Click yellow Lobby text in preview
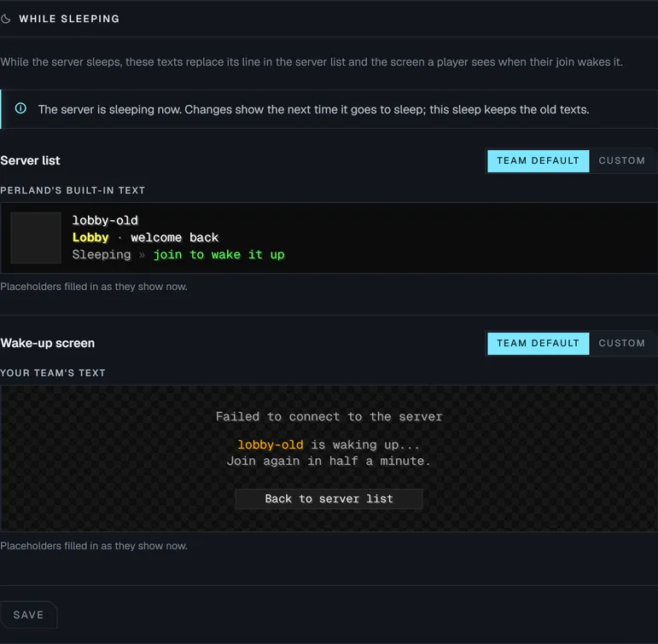The width and height of the screenshot is (658, 644). (x=90, y=237)
